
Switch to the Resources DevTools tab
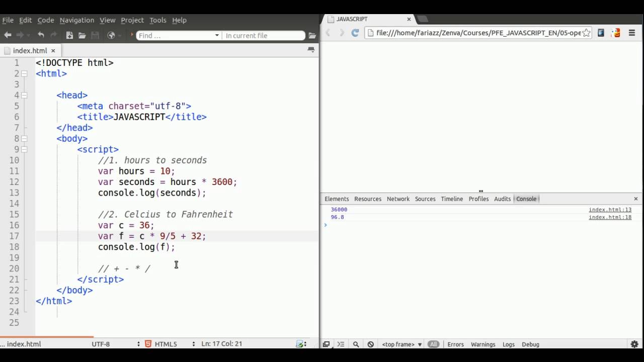click(368, 199)
